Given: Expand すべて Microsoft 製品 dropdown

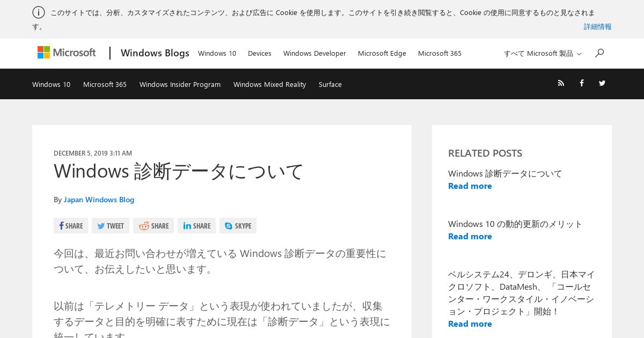Looking at the screenshot, I should pos(543,54).
